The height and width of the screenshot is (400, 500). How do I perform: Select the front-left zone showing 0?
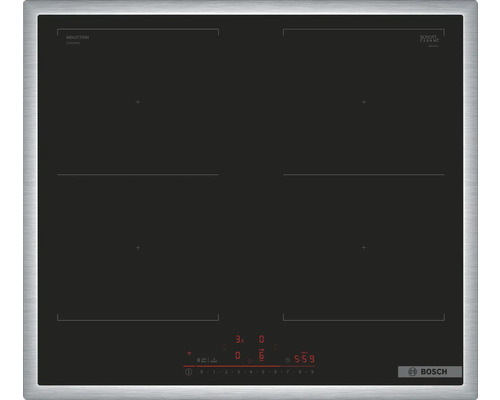(238, 356)
